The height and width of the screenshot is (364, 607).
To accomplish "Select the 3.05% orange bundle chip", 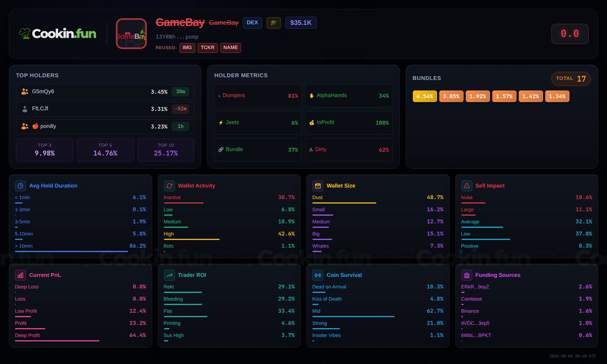I will click(451, 96).
